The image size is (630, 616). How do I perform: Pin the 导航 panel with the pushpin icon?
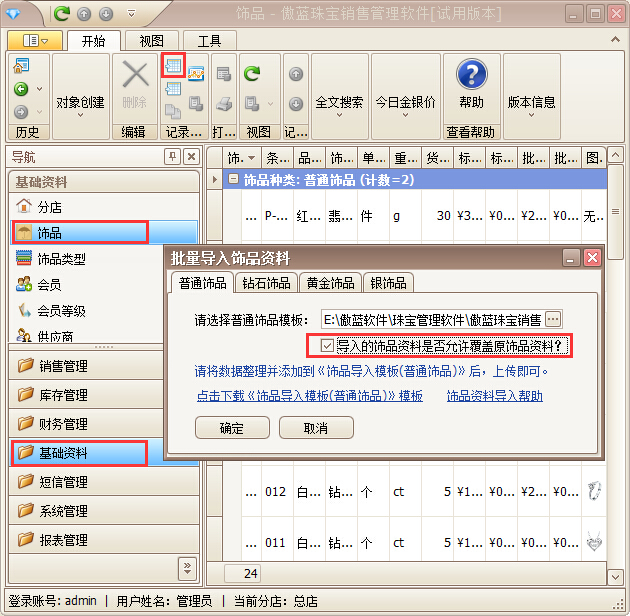172,156
